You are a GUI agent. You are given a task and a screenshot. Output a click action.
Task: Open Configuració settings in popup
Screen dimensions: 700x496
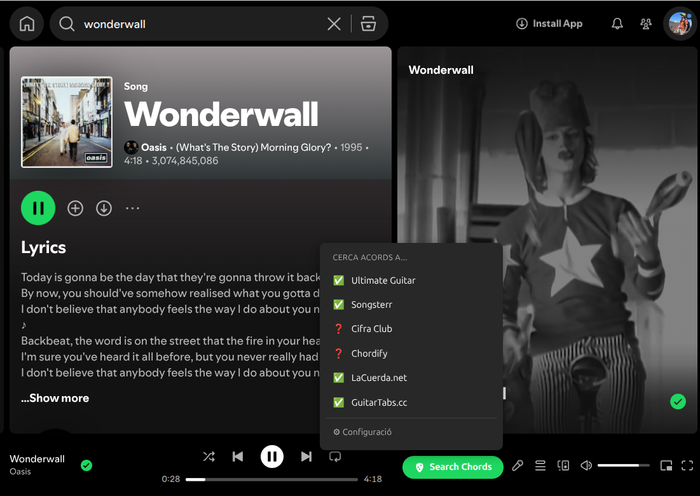(x=362, y=432)
